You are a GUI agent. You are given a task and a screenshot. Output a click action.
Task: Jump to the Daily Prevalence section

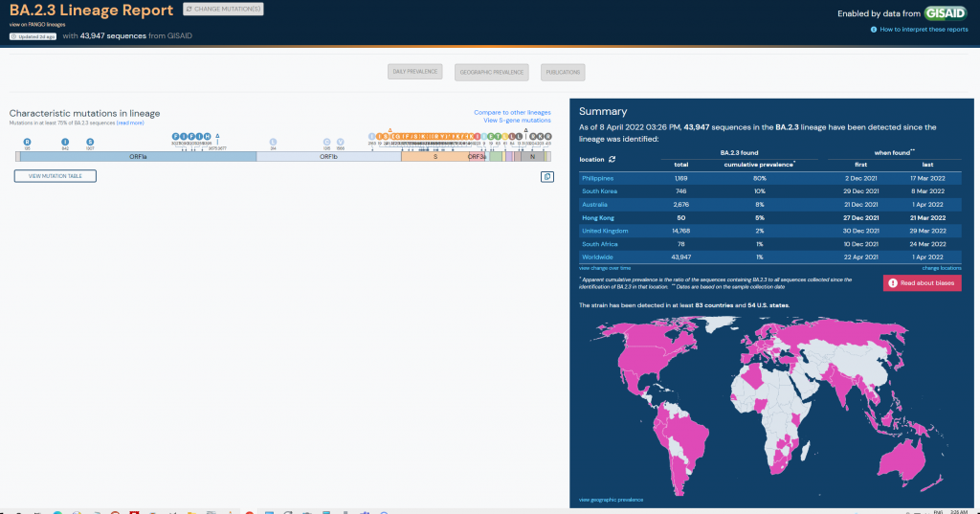[x=414, y=72]
